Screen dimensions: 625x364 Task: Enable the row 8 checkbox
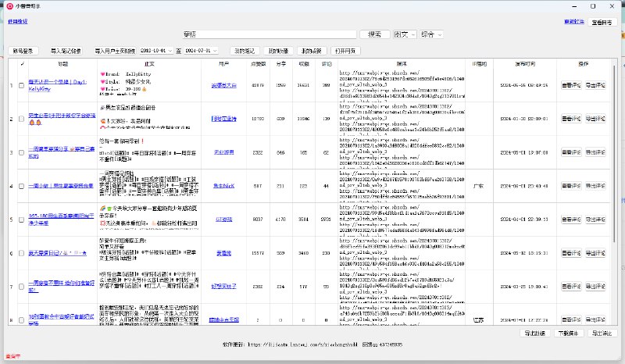[x=22, y=320]
